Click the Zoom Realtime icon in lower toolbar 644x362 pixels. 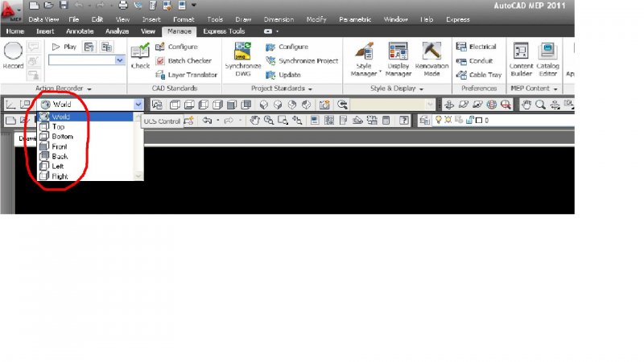pos(269,120)
